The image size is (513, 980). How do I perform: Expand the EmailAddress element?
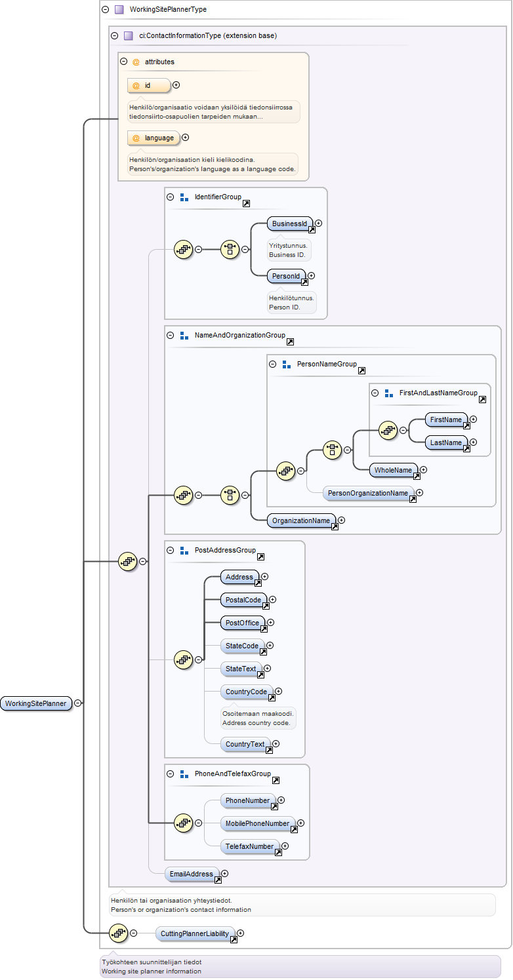(224, 873)
